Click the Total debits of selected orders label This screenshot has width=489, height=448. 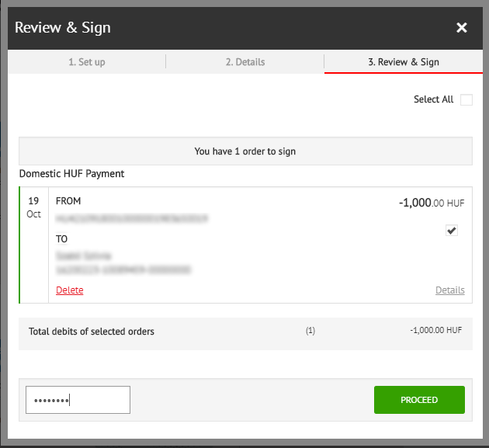pyautogui.click(x=92, y=332)
